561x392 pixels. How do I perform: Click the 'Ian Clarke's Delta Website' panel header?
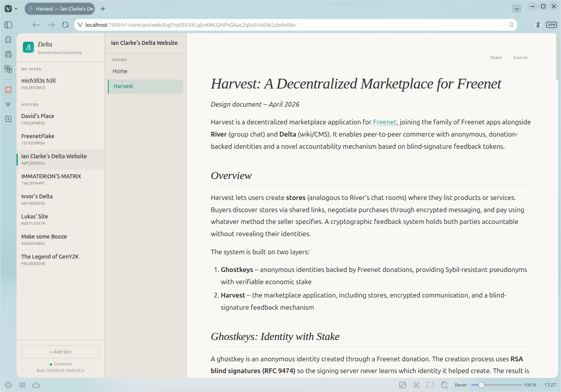click(144, 43)
